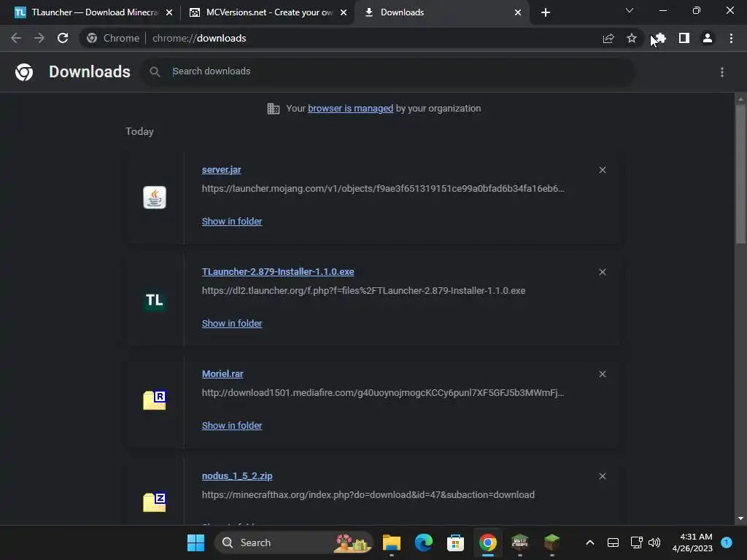
Task: Click the 'browser is managed' link
Action: click(351, 109)
